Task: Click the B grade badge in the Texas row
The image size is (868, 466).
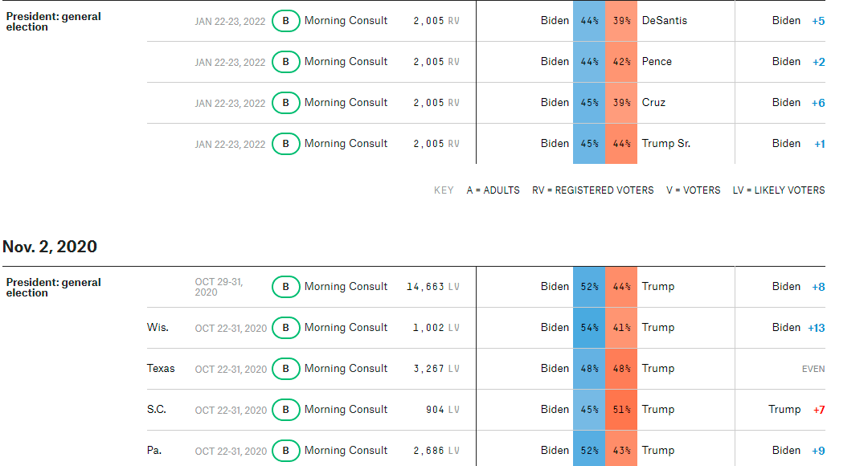Action: [285, 369]
